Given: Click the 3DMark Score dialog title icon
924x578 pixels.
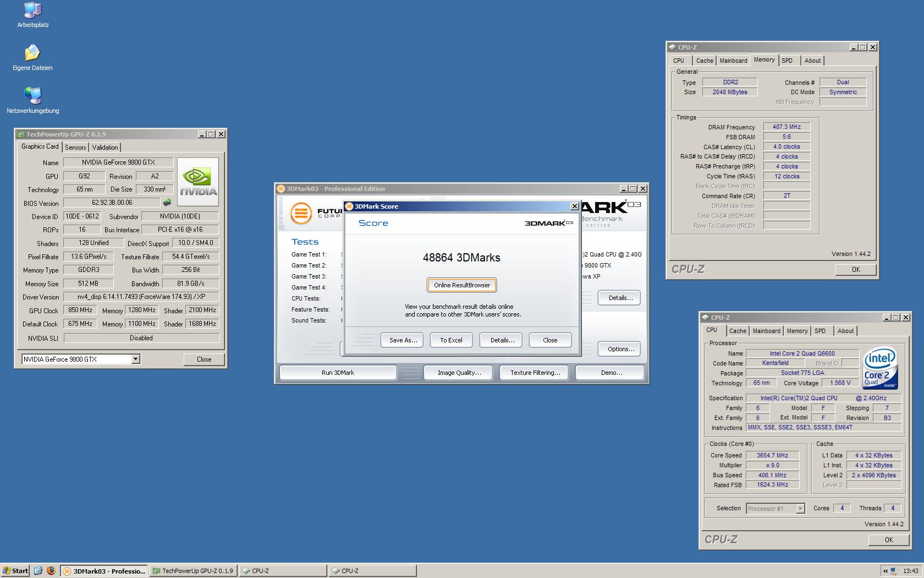Looking at the screenshot, I should click(x=349, y=206).
